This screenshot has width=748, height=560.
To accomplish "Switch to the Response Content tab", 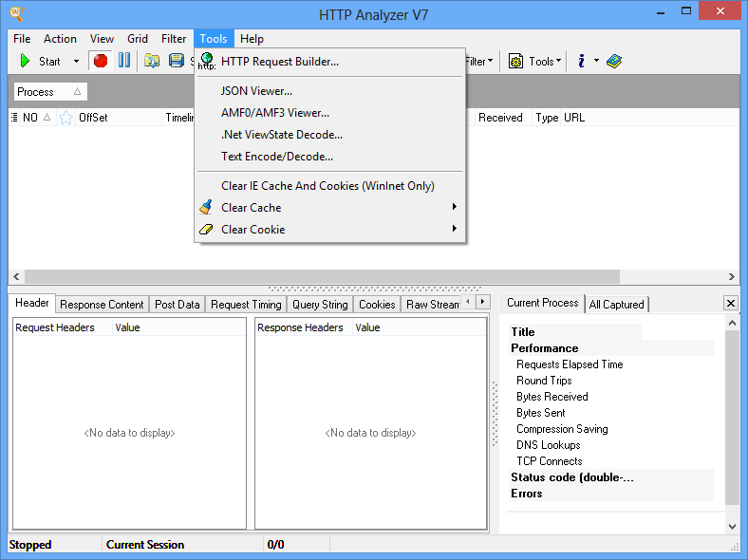I will click(x=102, y=305).
